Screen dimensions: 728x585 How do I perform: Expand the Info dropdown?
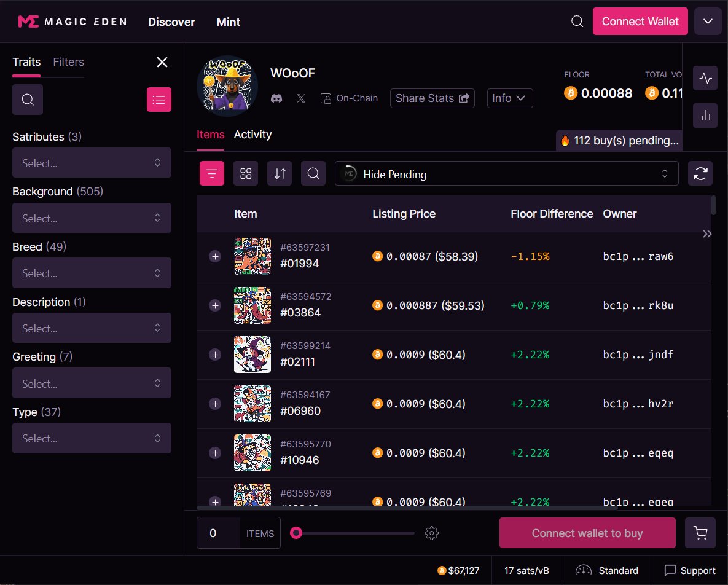coord(510,98)
